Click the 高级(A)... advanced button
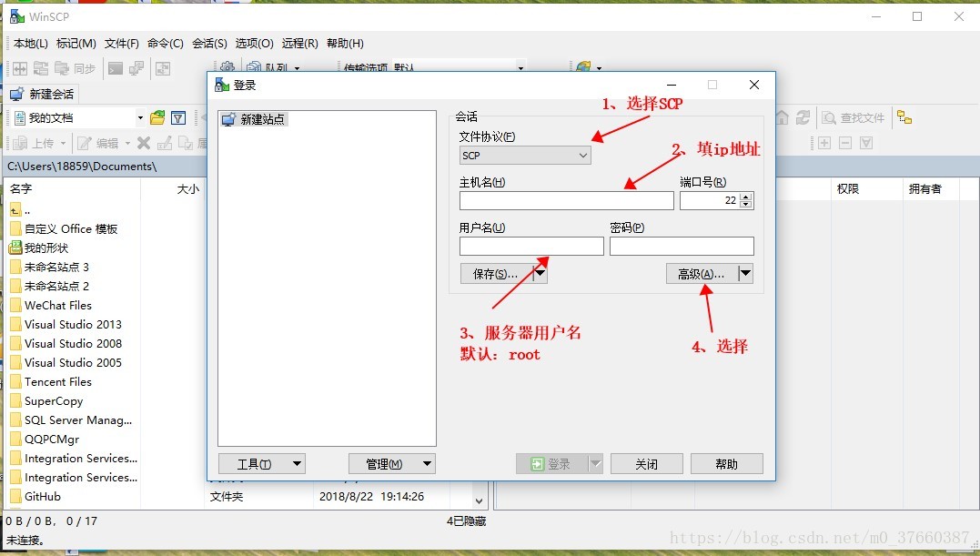The image size is (980, 556). [x=702, y=274]
